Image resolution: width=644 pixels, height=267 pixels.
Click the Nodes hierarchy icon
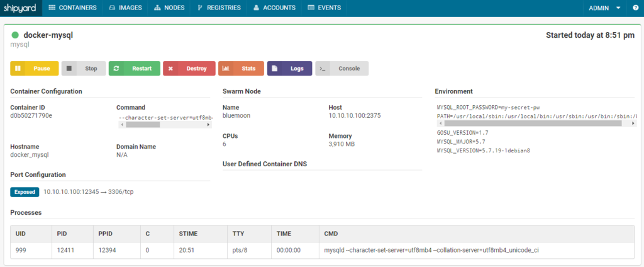pos(157,8)
